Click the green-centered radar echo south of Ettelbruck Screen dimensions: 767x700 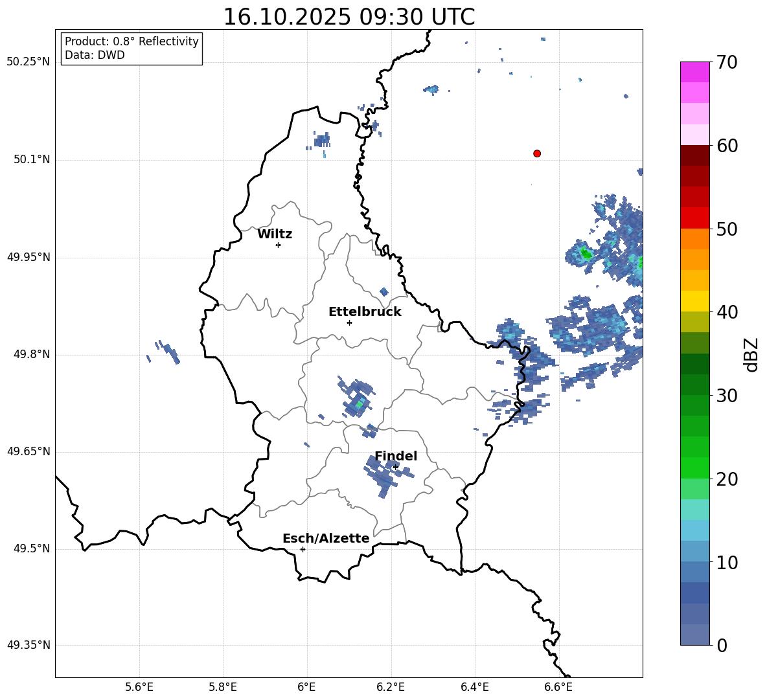(357, 398)
